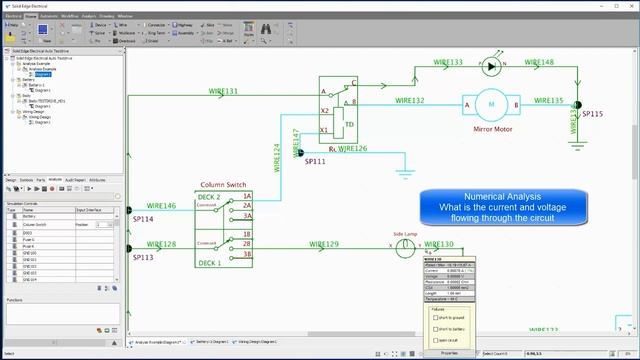
Task: Collapse the Wiring Design project node
Action: coord(13,111)
